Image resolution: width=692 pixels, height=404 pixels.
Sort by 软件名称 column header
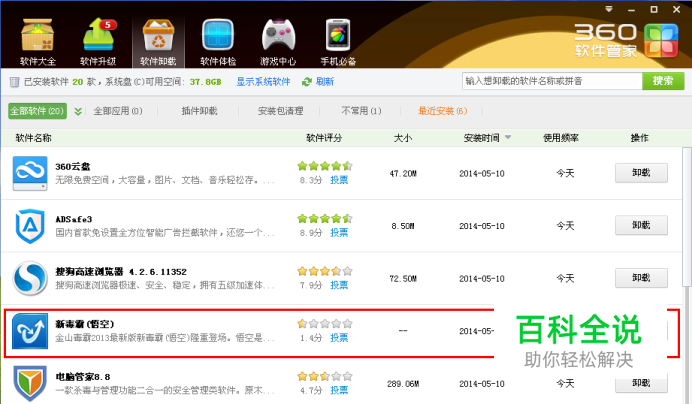coord(34,138)
